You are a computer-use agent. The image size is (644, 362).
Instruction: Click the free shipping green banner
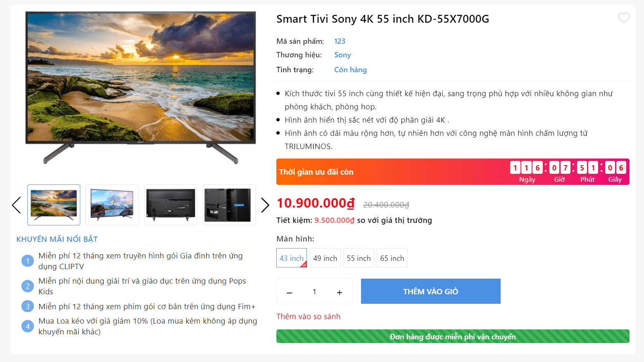tap(453, 336)
